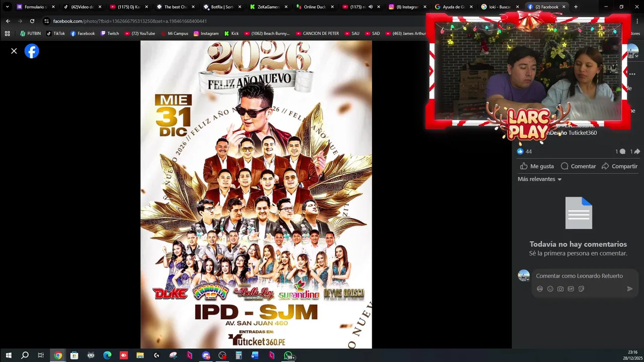Like the post with Me gusta

click(537, 166)
